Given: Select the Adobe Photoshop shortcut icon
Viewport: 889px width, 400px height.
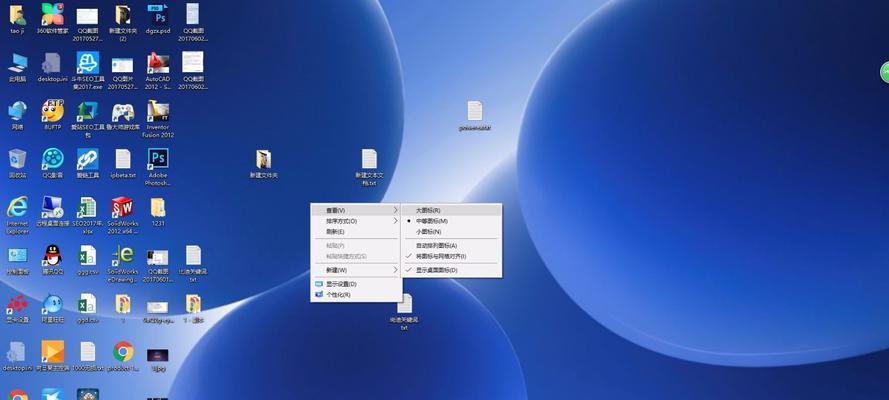Looking at the screenshot, I should click(x=158, y=159).
